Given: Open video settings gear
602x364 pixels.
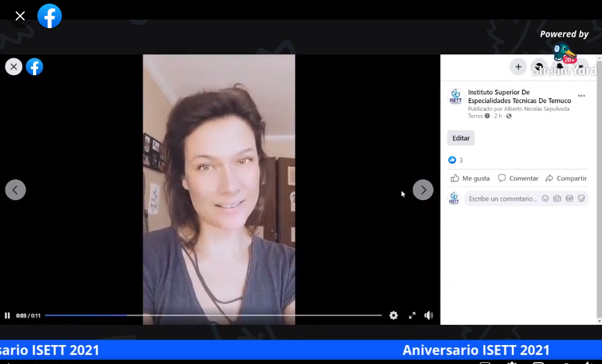Looking at the screenshot, I should click(x=393, y=316).
